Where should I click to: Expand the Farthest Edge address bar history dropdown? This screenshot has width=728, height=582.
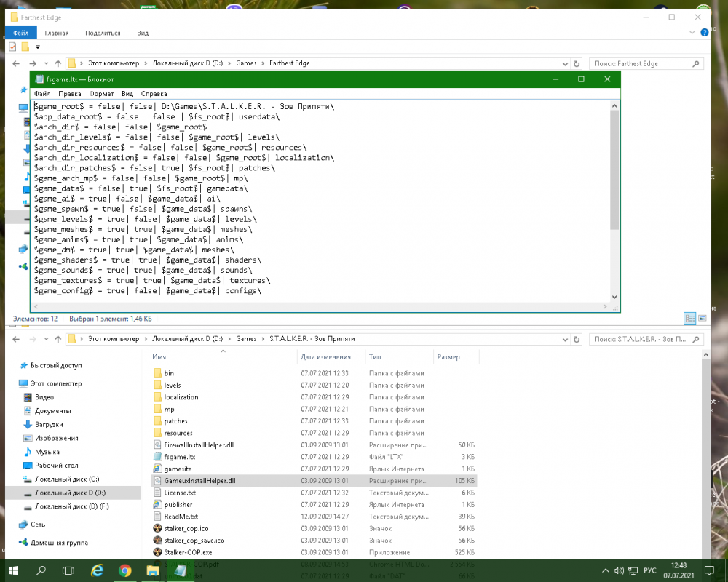coord(566,63)
